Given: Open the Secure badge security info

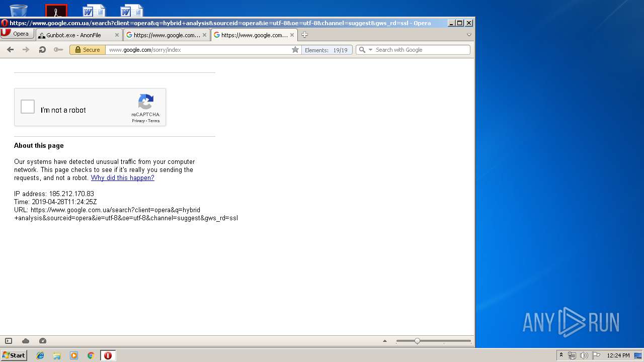Looking at the screenshot, I should click(x=88, y=50).
